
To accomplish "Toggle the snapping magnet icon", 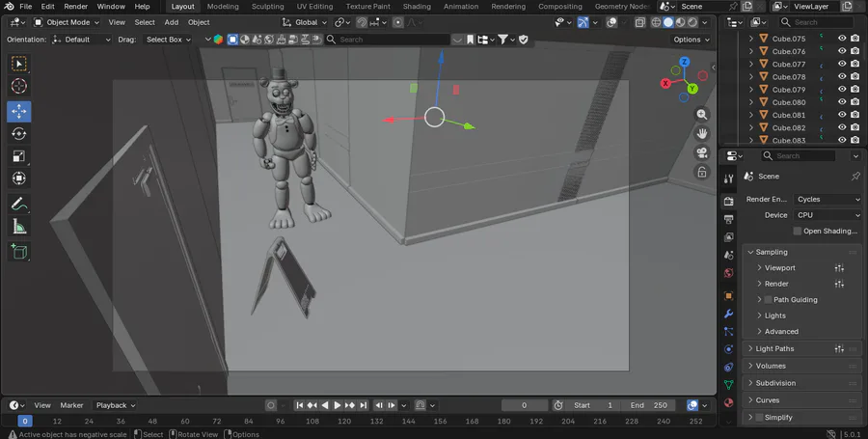I will pos(362,22).
